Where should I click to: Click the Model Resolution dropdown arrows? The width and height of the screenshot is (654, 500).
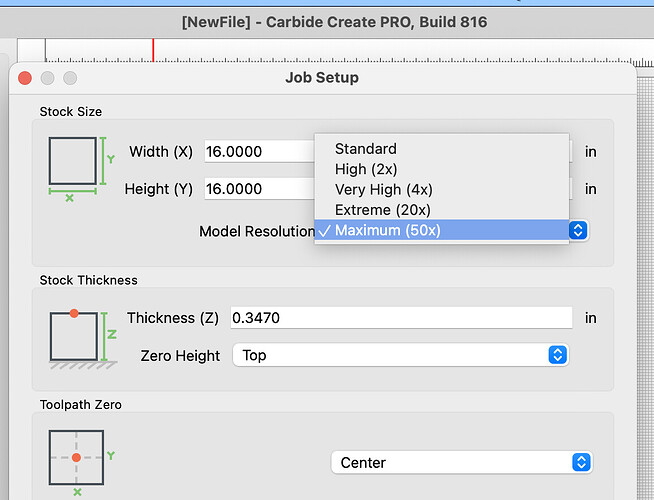tap(578, 230)
